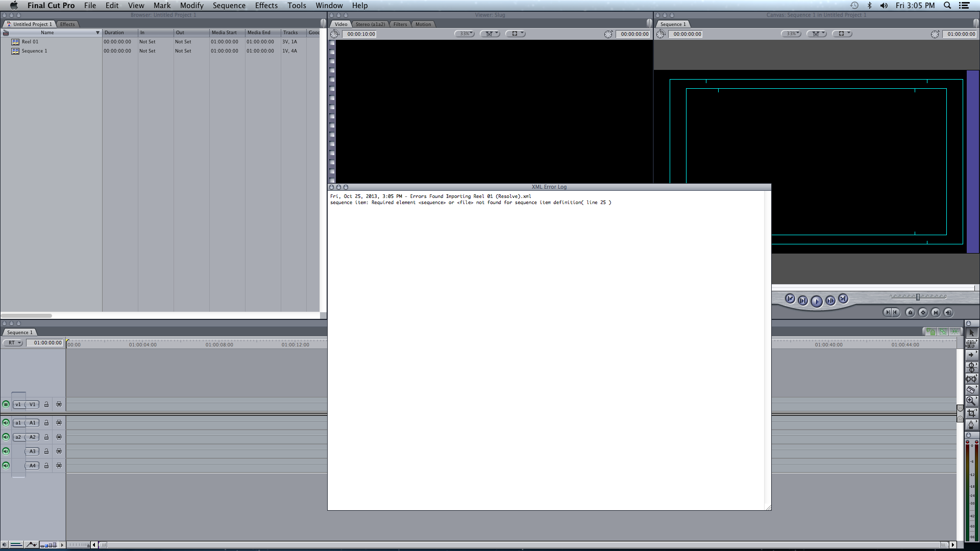Open the RT pop-up menu
The width and height of the screenshot is (980, 551).
(13, 343)
